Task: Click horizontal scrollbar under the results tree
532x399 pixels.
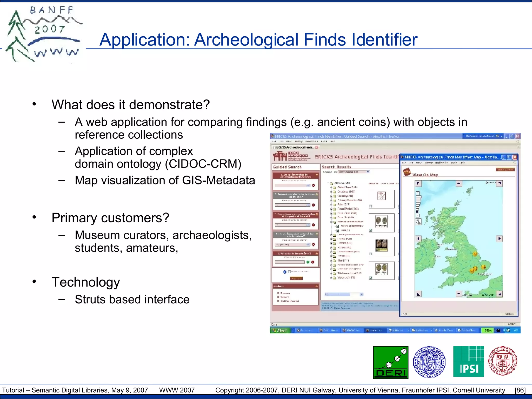Action: click(x=344, y=294)
